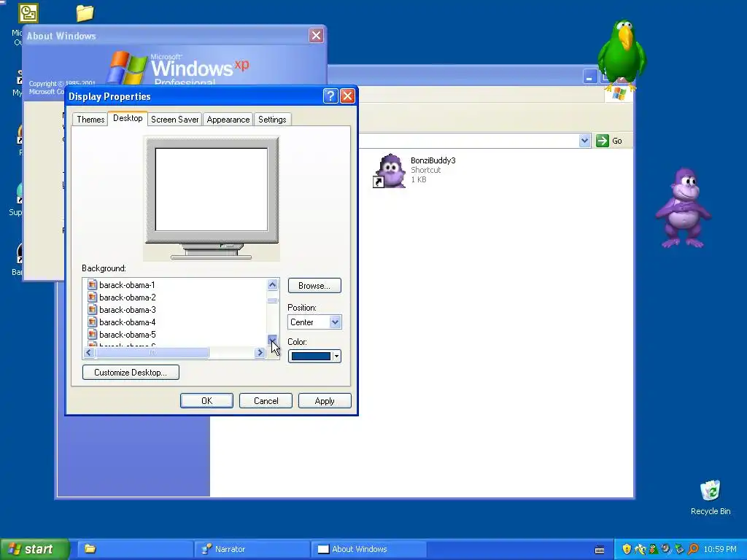This screenshot has height=560, width=747.
Task: Open the yellow folder icon on the desktop
Action: click(x=85, y=13)
